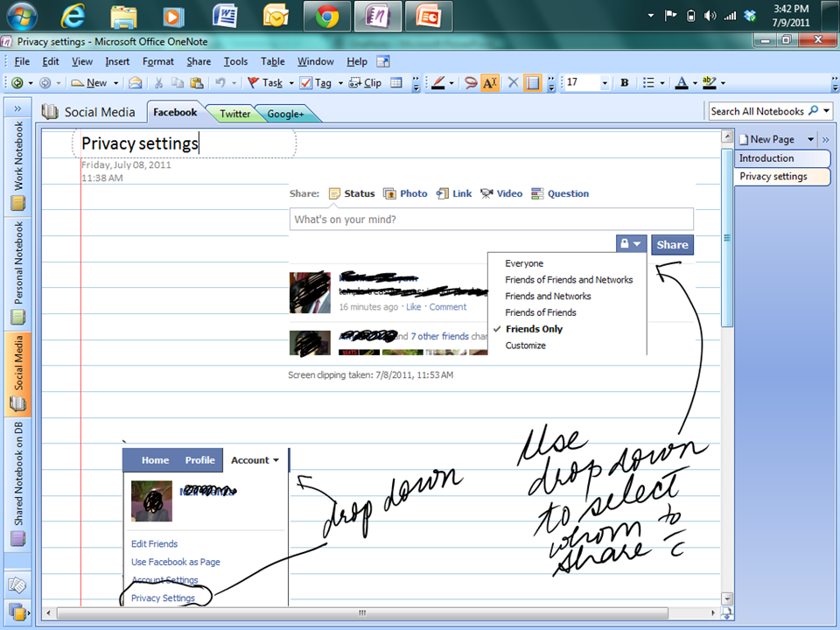Open Shared Notebook on DB

click(18, 483)
